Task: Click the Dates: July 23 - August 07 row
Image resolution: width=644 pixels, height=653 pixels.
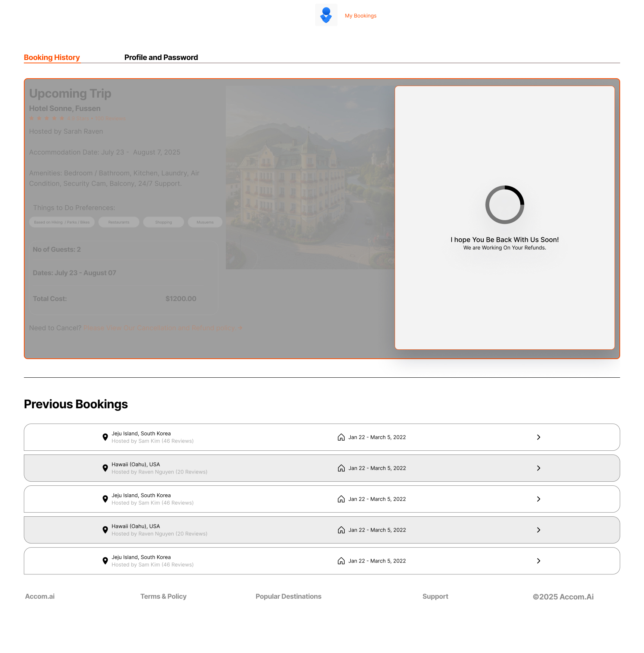Action: [75, 273]
